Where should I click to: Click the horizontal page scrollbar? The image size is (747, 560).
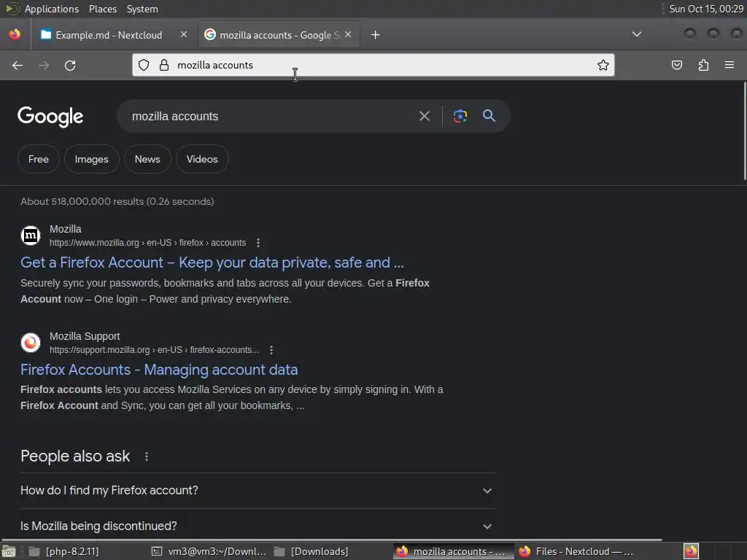(x=332, y=540)
